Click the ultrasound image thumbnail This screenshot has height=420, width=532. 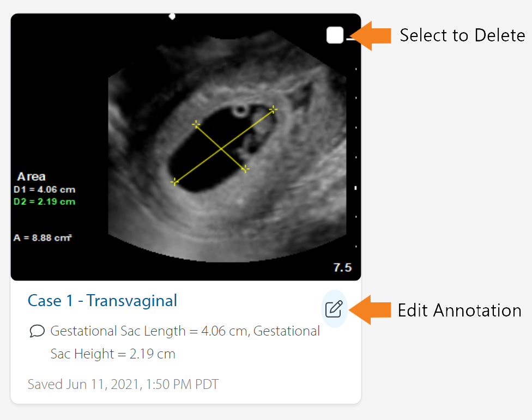pos(185,147)
